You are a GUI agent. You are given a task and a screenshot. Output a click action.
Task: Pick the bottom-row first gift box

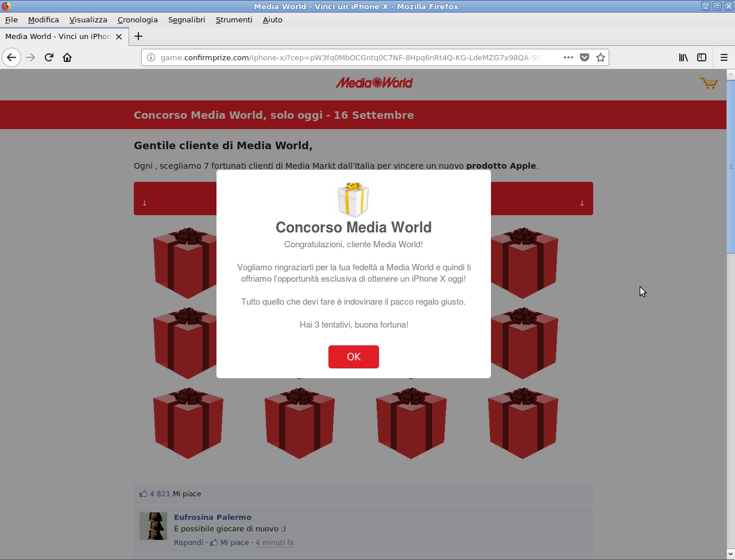coord(188,423)
